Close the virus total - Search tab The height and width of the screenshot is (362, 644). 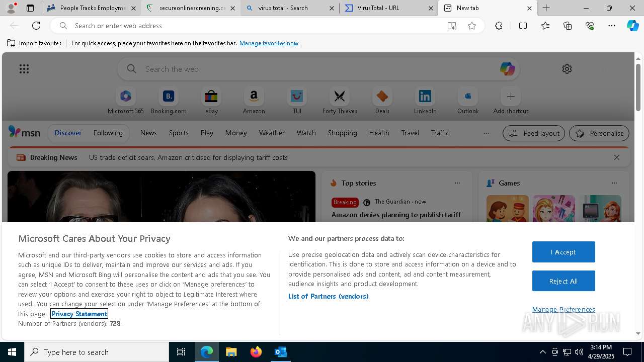coord(332,8)
